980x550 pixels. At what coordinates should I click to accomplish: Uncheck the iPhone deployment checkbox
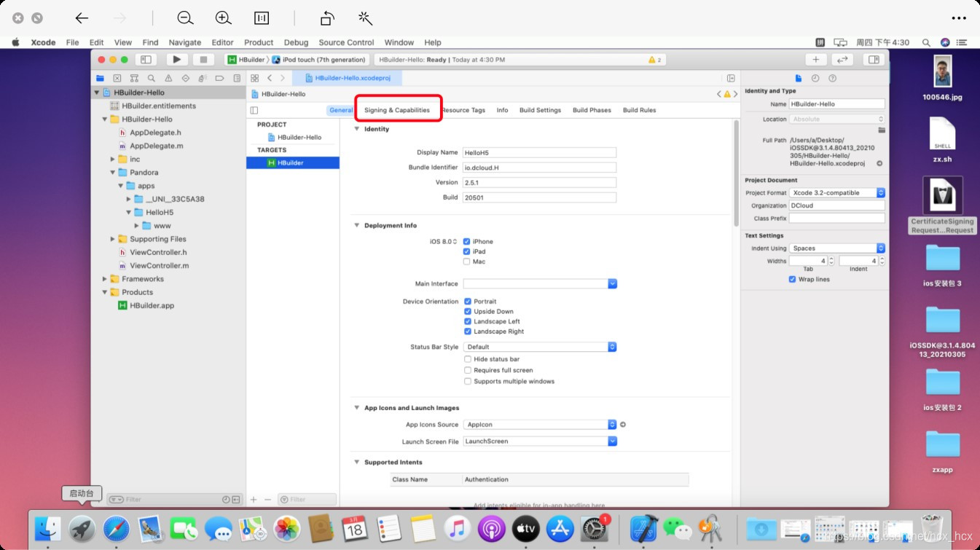pos(466,241)
